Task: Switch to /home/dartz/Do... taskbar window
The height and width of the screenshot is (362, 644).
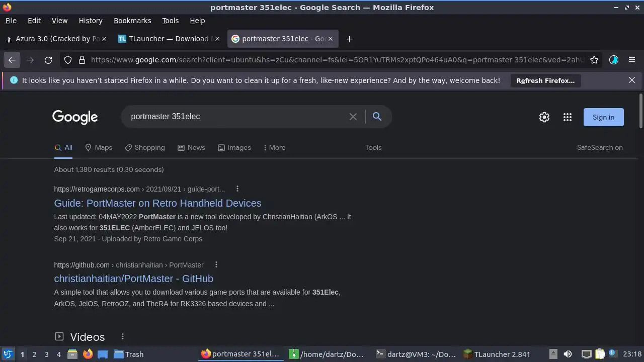Action: tap(327, 354)
